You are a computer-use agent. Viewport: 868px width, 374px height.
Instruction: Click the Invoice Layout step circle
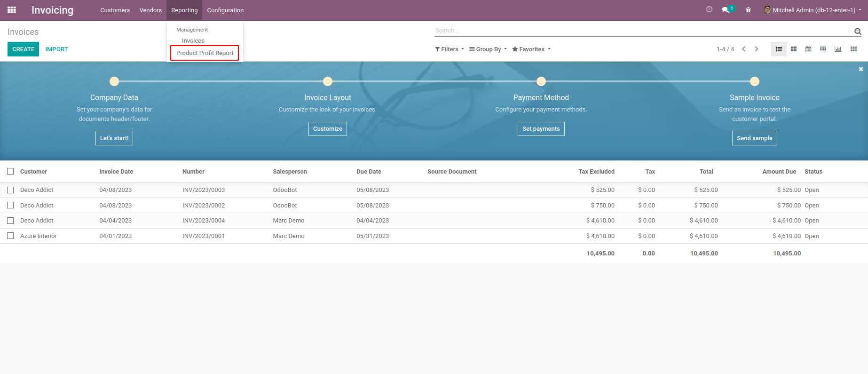click(x=328, y=81)
